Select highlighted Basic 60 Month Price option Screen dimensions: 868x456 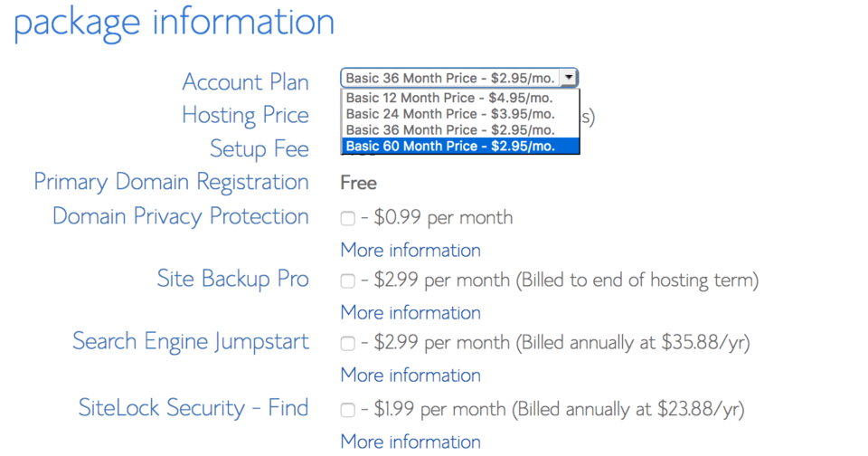tap(449, 146)
